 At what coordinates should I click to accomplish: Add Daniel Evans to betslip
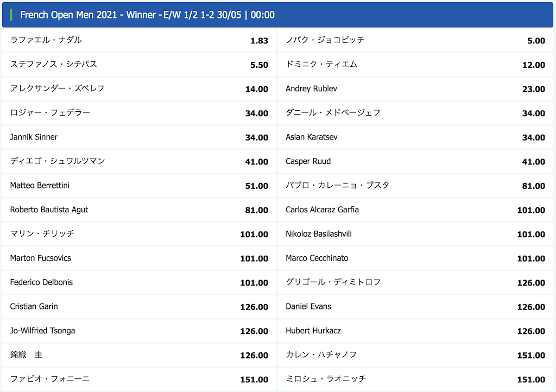[415, 307]
